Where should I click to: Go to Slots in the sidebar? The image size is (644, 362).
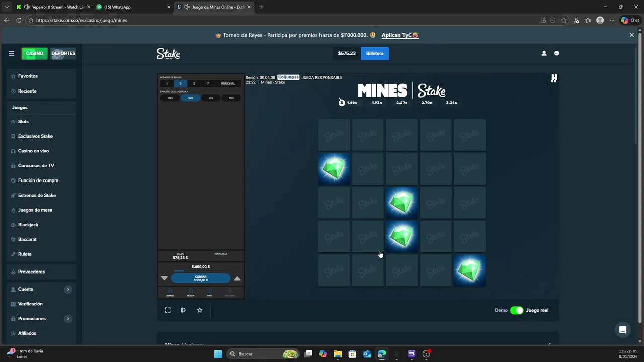(x=42, y=122)
